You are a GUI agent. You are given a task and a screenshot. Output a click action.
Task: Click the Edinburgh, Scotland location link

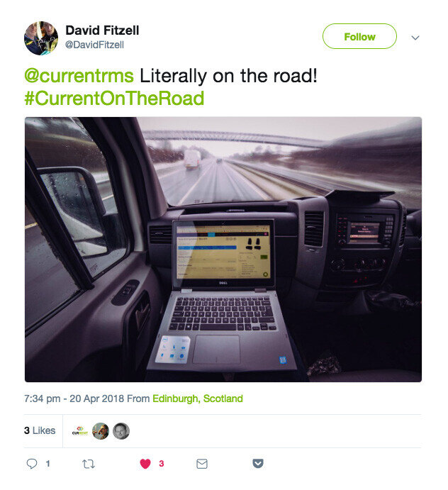point(198,399)
